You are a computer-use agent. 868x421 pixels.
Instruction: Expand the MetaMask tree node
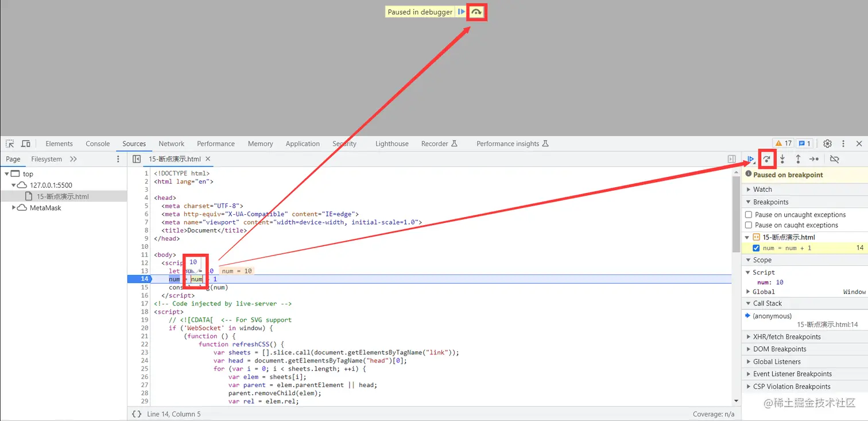(x=14, y=208)
